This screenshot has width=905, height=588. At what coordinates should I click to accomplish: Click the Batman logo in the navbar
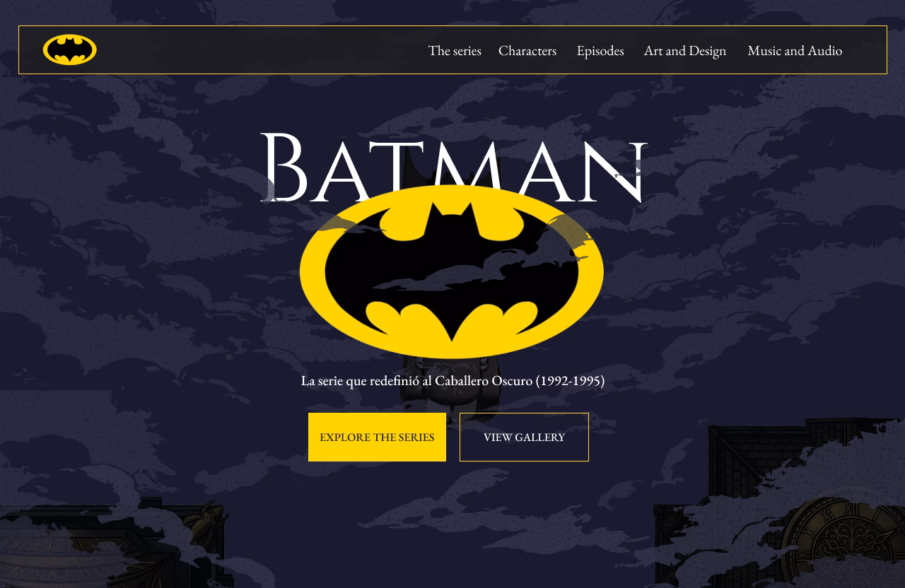[x=70, y=50]
